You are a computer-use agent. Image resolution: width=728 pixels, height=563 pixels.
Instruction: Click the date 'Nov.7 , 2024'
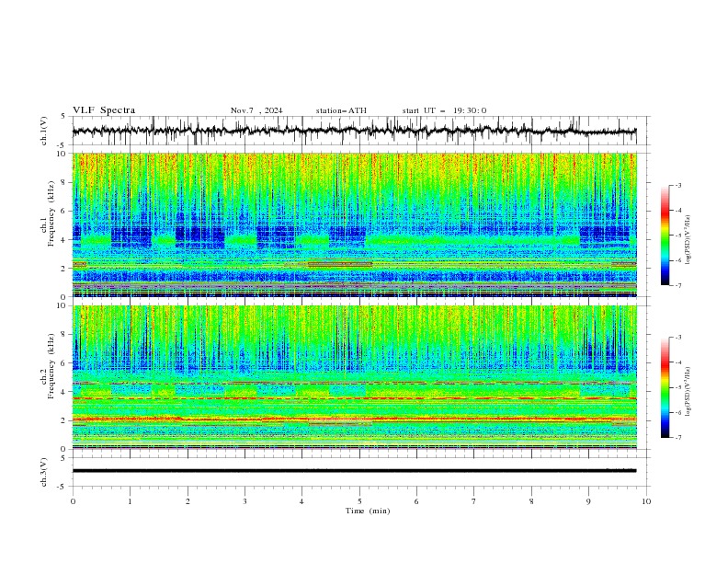[256, 110]
